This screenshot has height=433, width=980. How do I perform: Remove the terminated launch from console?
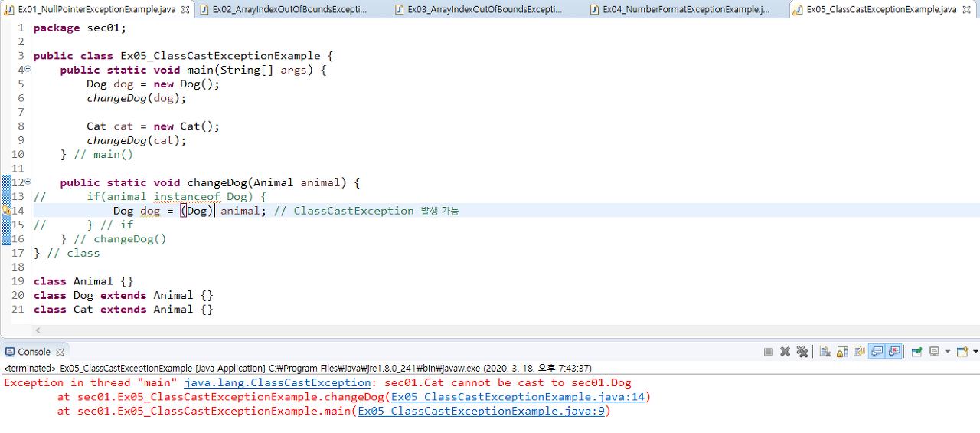[x=785, y=352]
